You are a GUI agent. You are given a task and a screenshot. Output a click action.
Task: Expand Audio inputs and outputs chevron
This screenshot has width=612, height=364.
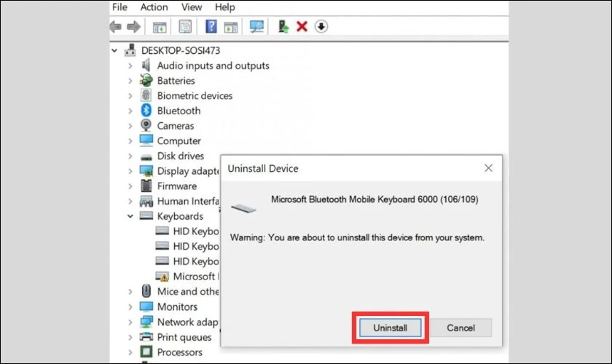[x=130, y=66]
